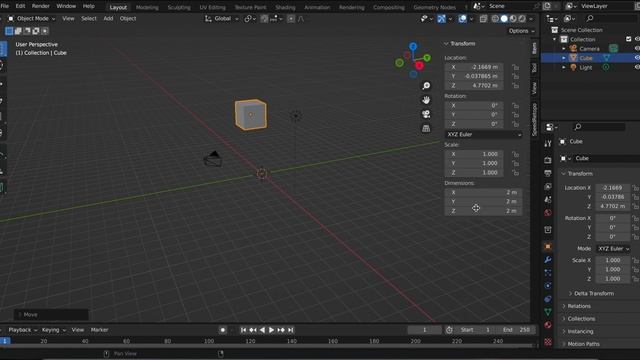Toggle the show gizmo button

441,19
